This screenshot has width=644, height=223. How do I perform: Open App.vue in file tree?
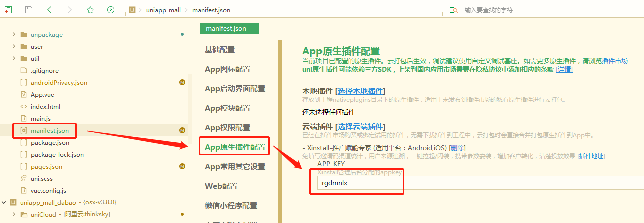pos(42,95)
